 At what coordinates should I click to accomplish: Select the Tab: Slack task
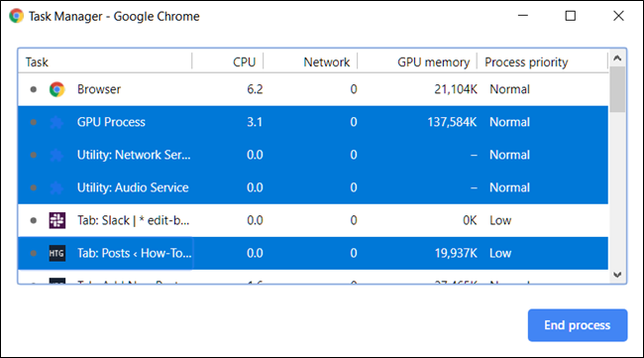[134, 220]
